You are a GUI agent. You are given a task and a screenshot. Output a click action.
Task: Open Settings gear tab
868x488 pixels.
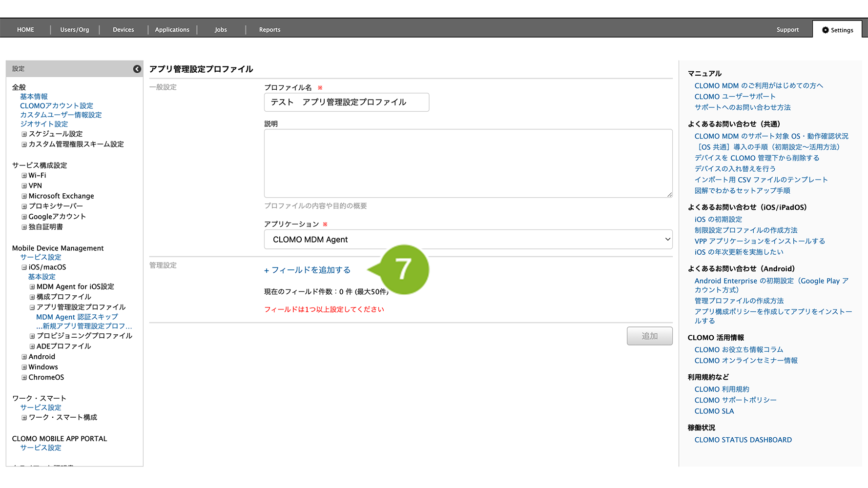click(837, 30)
